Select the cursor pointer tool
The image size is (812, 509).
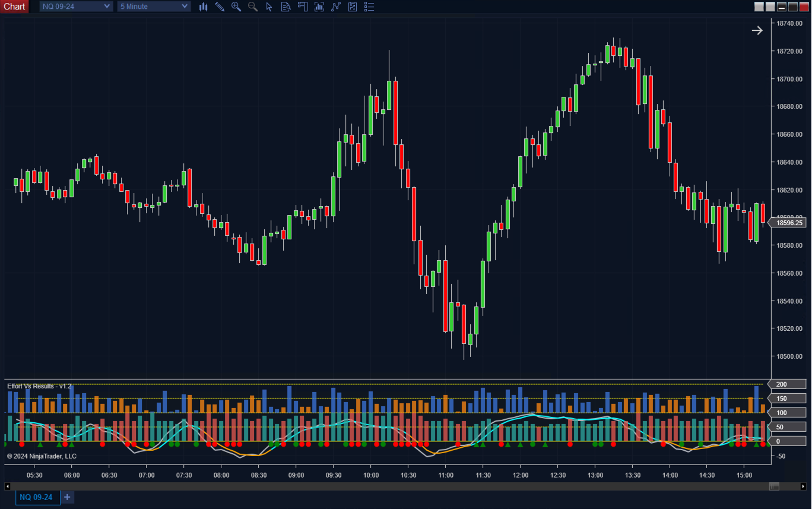pos(269,7)
